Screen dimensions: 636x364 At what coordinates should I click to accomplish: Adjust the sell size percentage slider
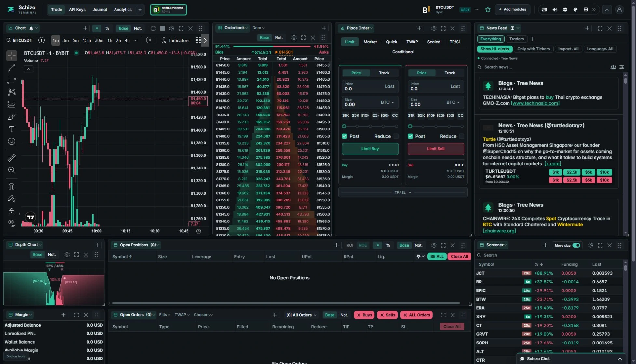tap(436, 126)
